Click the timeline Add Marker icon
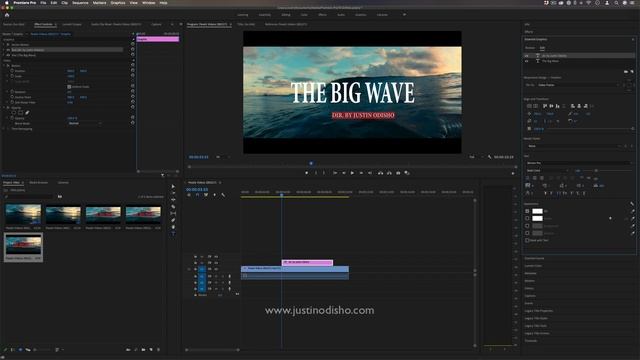 215,195
